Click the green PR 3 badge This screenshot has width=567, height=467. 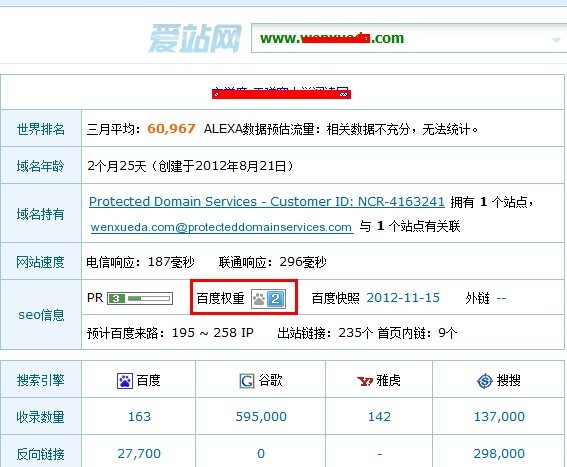click(x=116, y=298)
